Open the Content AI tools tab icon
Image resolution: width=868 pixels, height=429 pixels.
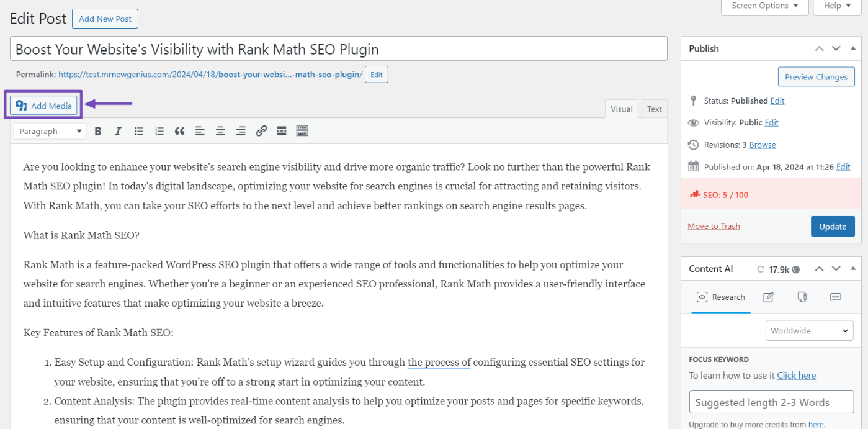(802, 297)
